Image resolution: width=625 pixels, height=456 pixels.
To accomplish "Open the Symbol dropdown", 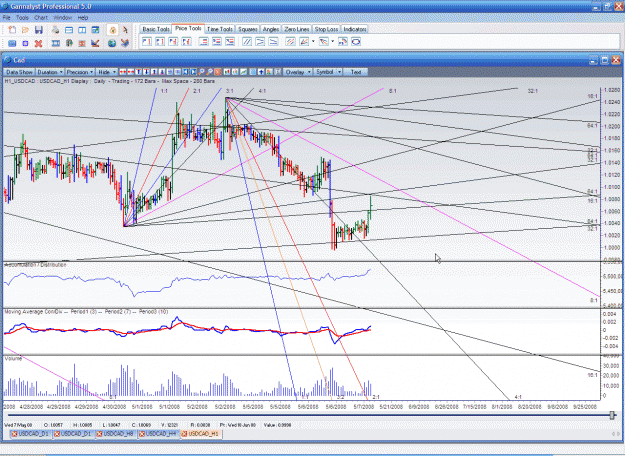I will coord(328,72).
